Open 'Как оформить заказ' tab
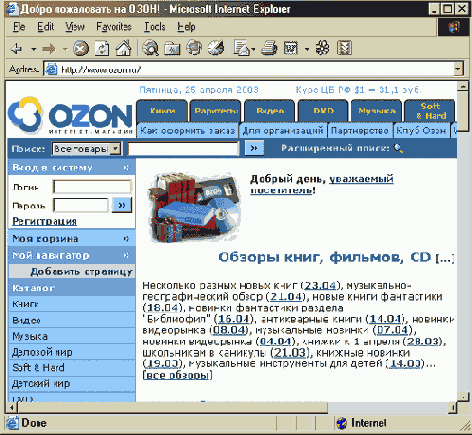This screenshot has width=472, height=435. [x=188, y=131]
